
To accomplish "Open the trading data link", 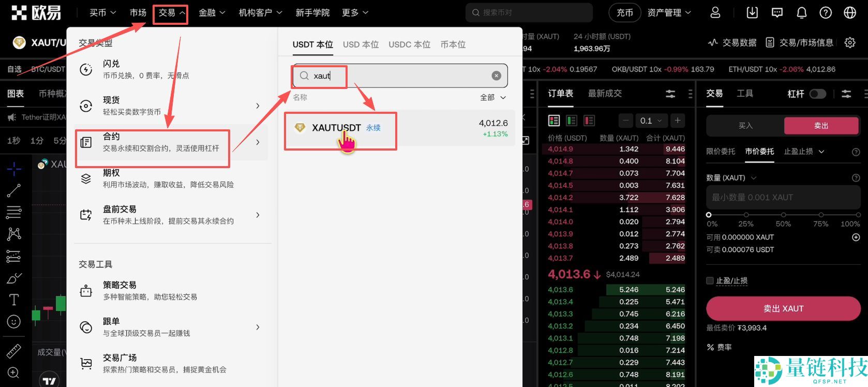I will (732, 42).
